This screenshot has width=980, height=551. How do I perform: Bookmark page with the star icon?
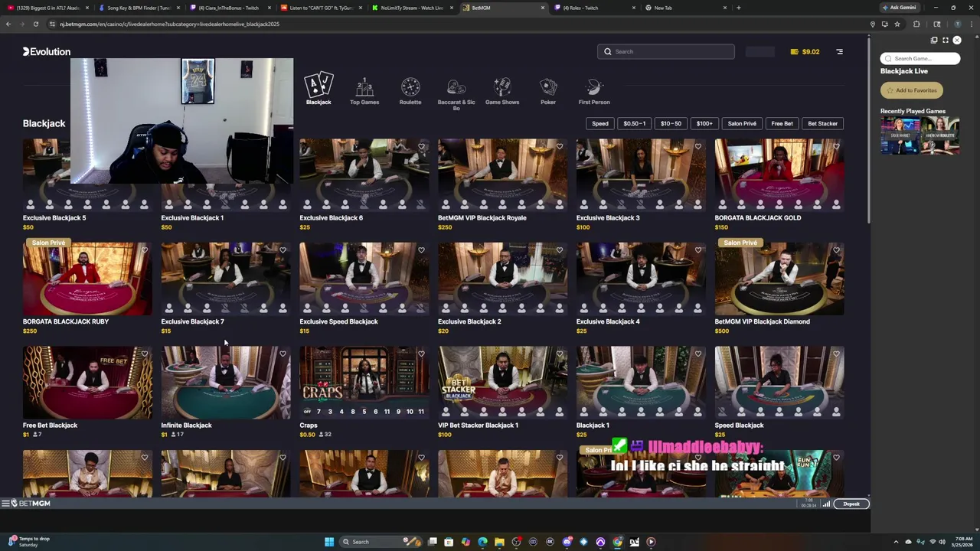(897, 24)
